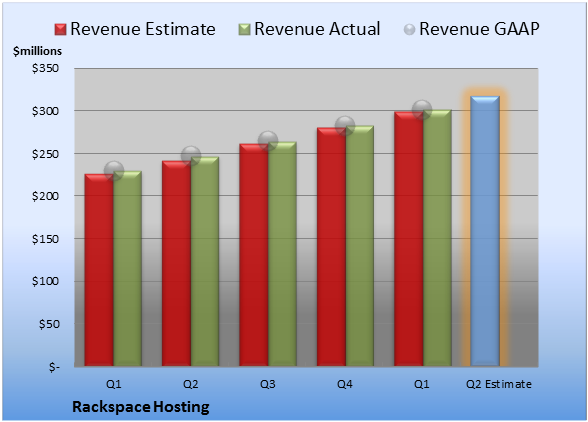Image resolution: width=588 pixels, height=422 pixels.
Task: Click the 'Q4' x-axis label
Action: (345, 384)
